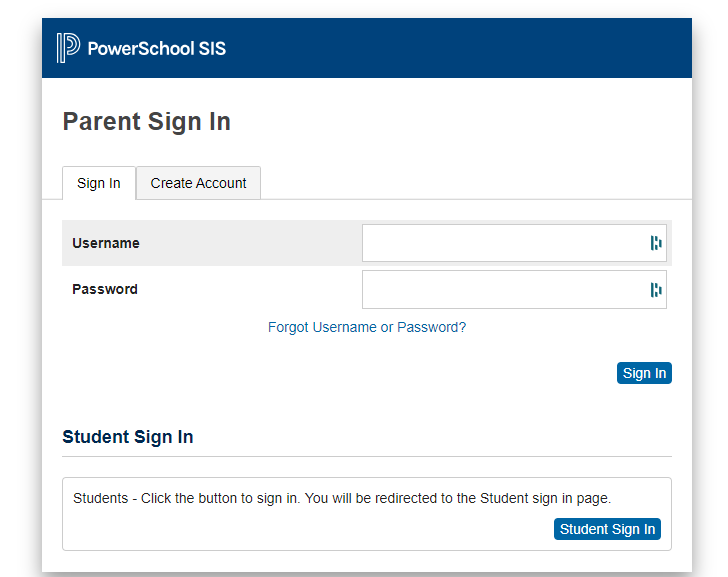Click the Students redirect instruction text
This screenshot has width=728, height=577.
point(342,498)
